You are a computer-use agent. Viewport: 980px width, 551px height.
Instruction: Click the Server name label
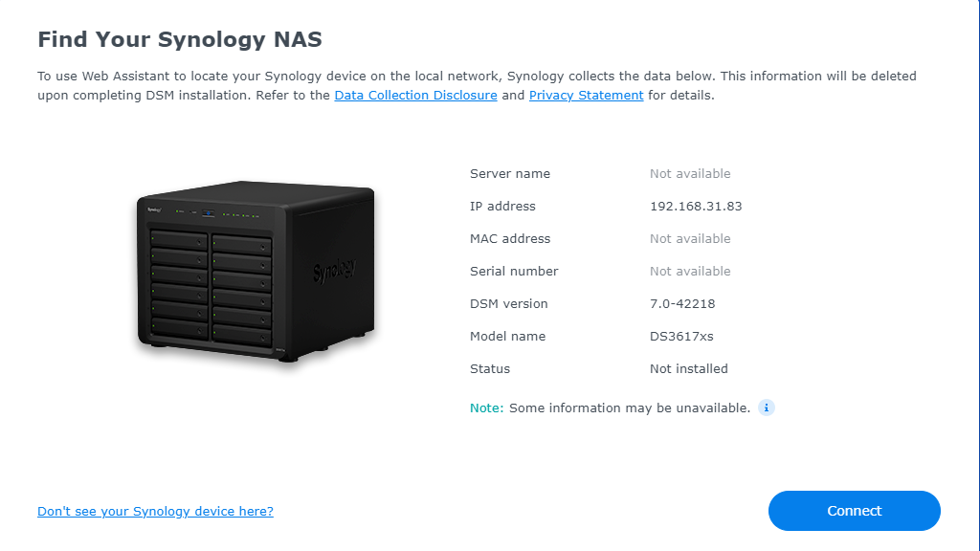(509, 174)
